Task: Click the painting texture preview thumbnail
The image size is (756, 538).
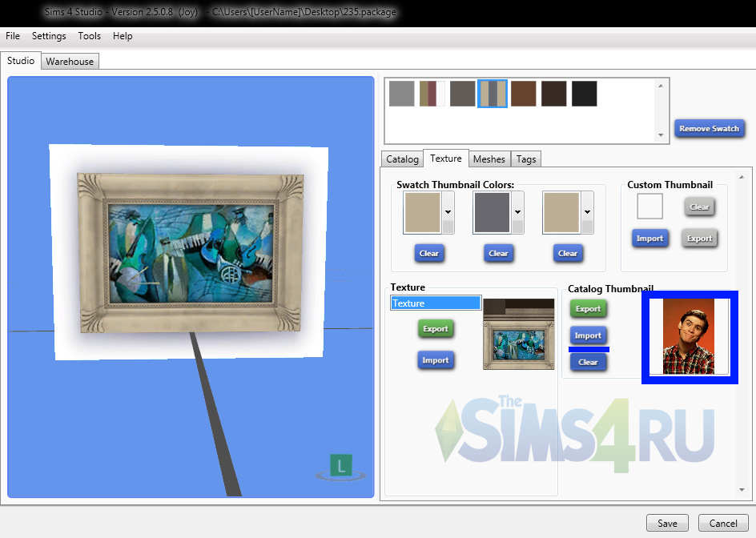Action: click(518, 333)
